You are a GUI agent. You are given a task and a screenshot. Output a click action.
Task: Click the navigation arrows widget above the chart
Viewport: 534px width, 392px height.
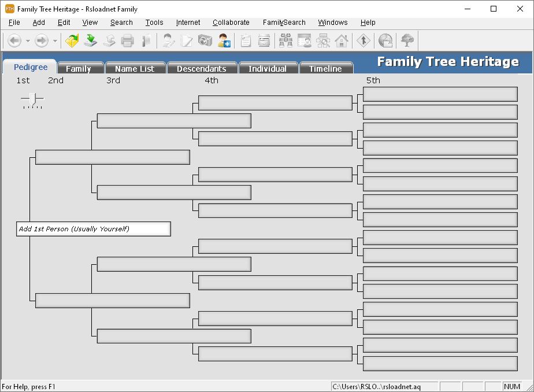[32, 99]
